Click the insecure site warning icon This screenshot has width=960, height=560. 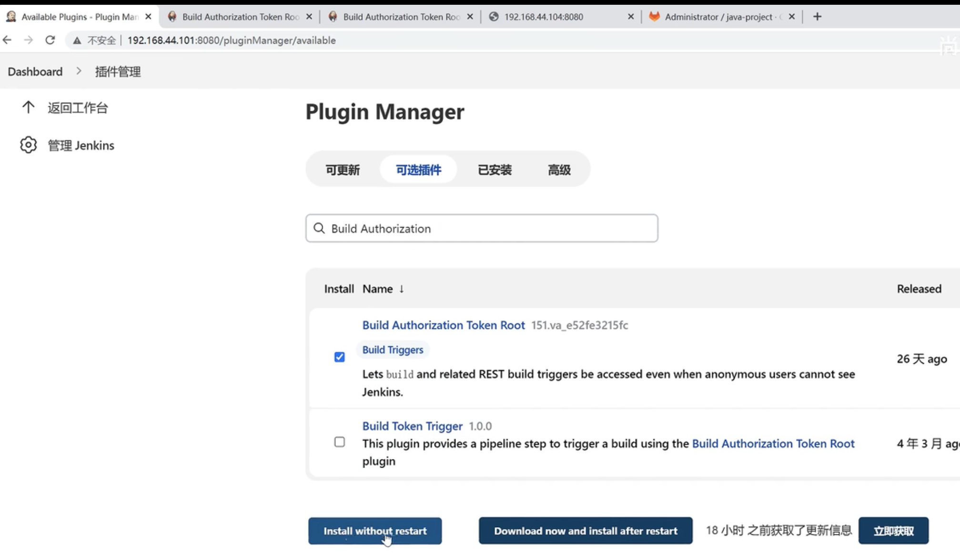click(77, 41)
